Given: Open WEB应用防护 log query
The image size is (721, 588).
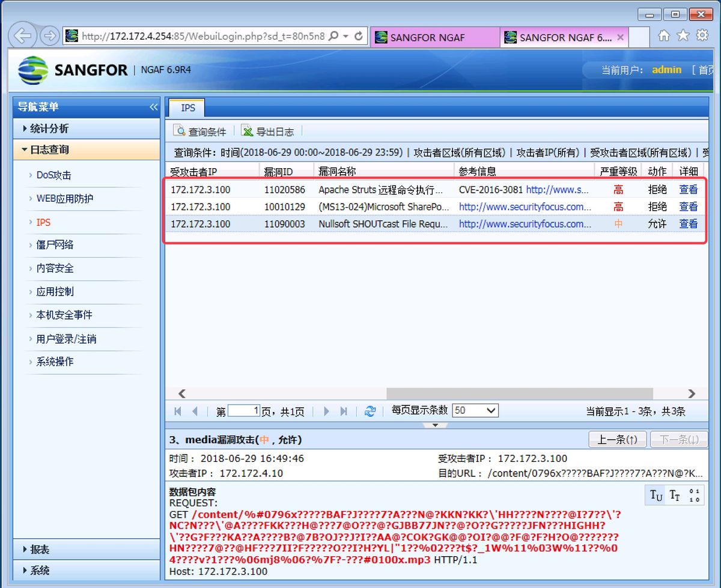Looking at the screenshot, I should coord(64,199).
